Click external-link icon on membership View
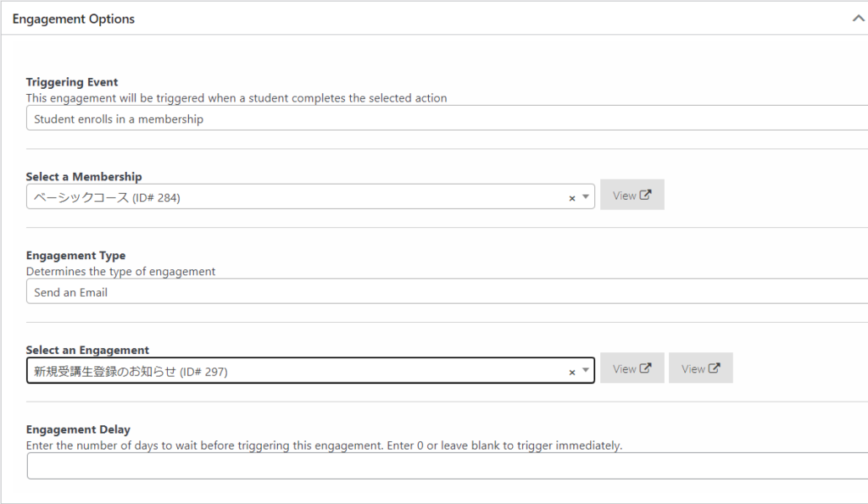The height and width of the screenshot is (504, 868). [x=645, y=195]
